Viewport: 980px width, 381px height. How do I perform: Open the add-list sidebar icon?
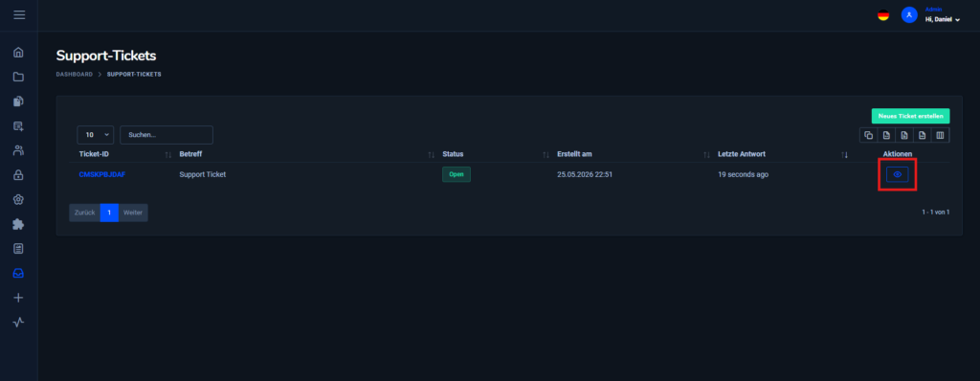tap(18, 125)
